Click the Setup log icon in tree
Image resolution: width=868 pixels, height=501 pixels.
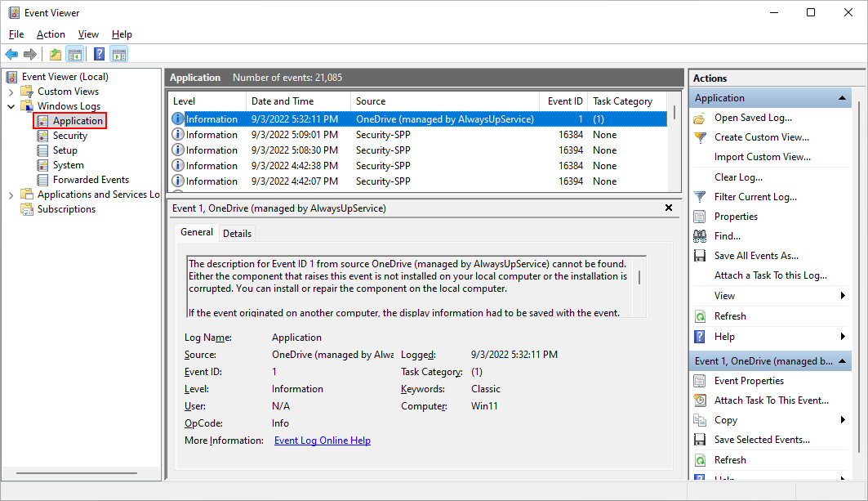coord(42,150)
